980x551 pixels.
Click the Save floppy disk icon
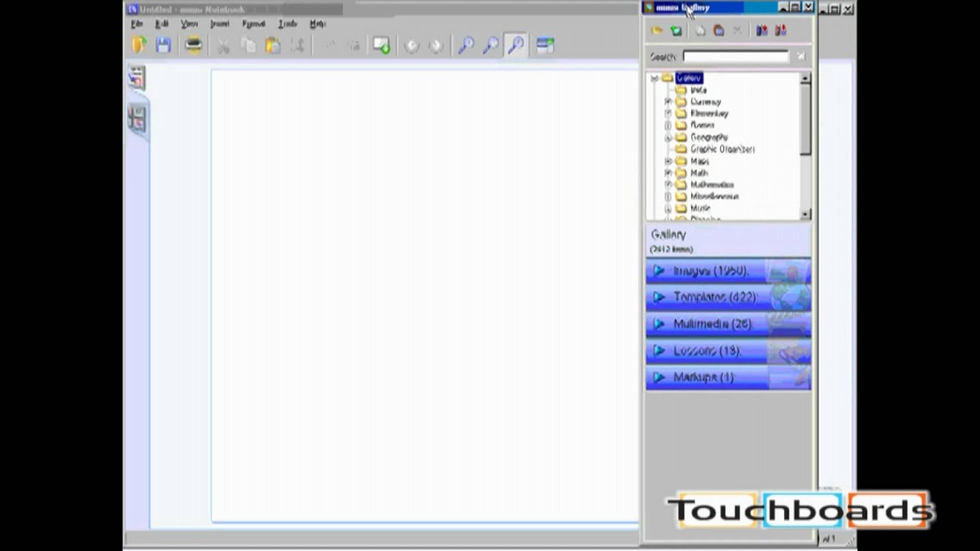click(163, 46)
